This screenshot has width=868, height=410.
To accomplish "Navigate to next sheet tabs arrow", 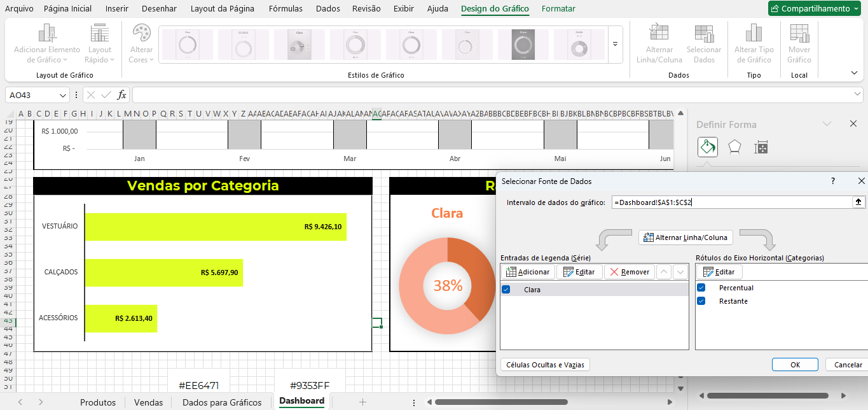I will 41,402.
